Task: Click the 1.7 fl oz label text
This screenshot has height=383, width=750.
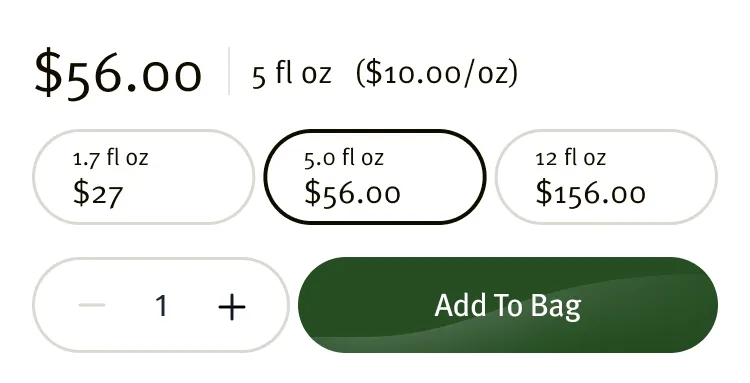Action: (x=110, y=157)
